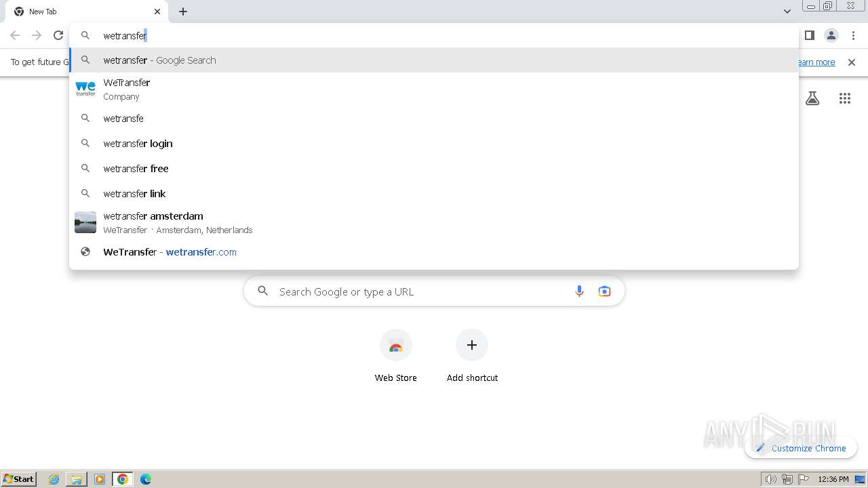The image size is (868, 488).
Task: Open the wetransfer.com URL suggestion
Action: 434,252
